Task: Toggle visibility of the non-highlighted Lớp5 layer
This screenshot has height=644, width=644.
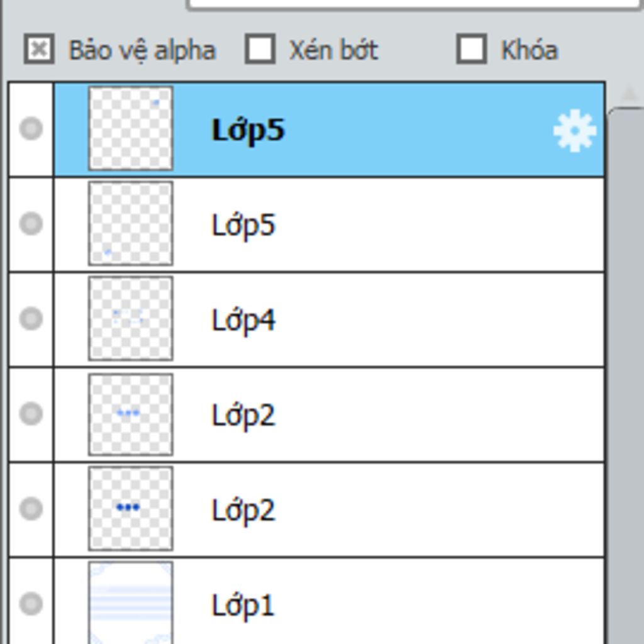Action: (x=31, y=223)
